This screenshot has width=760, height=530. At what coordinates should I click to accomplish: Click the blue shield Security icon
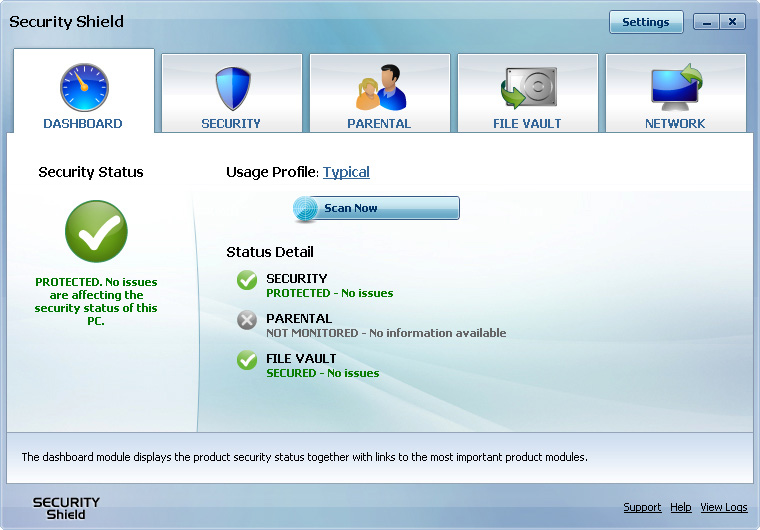click(x=233, y=88)
